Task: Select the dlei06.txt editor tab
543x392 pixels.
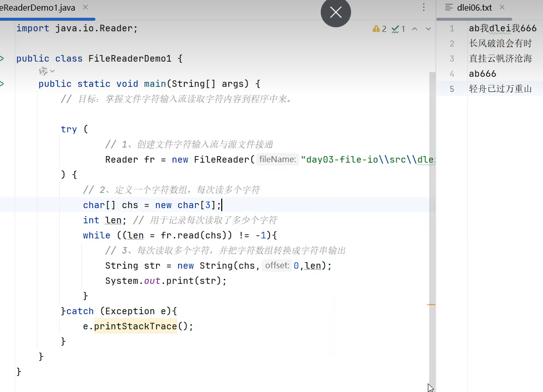Action: 474,8
